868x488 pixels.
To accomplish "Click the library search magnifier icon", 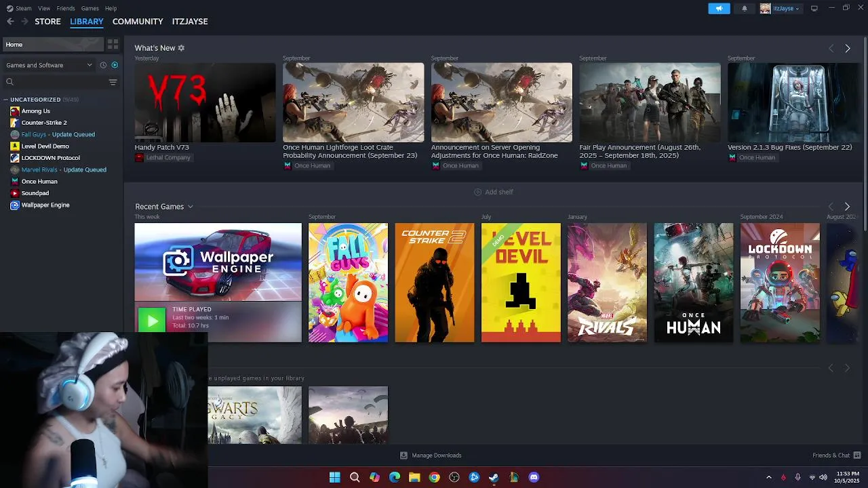I will tap(9, 82).
